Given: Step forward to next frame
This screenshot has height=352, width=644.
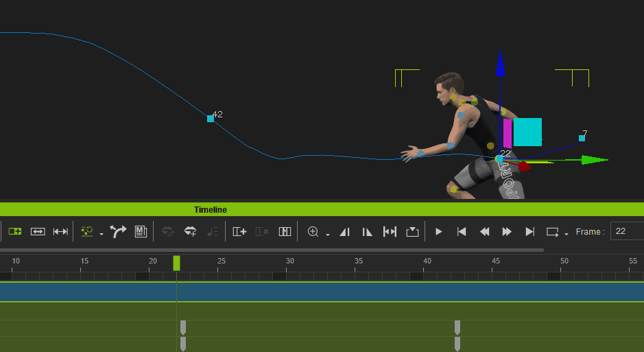Looking at the screenshot, I should [507, 232].
